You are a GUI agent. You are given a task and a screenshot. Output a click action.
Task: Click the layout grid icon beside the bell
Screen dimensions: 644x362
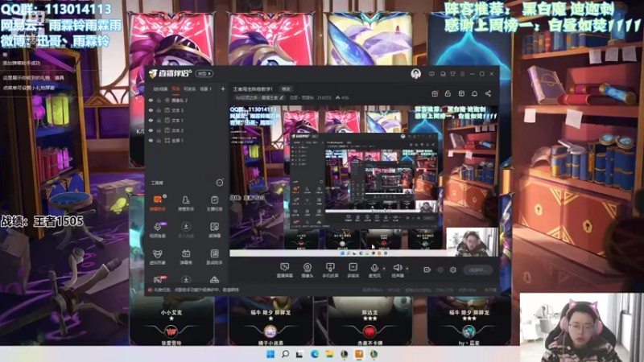pos(461,93)
